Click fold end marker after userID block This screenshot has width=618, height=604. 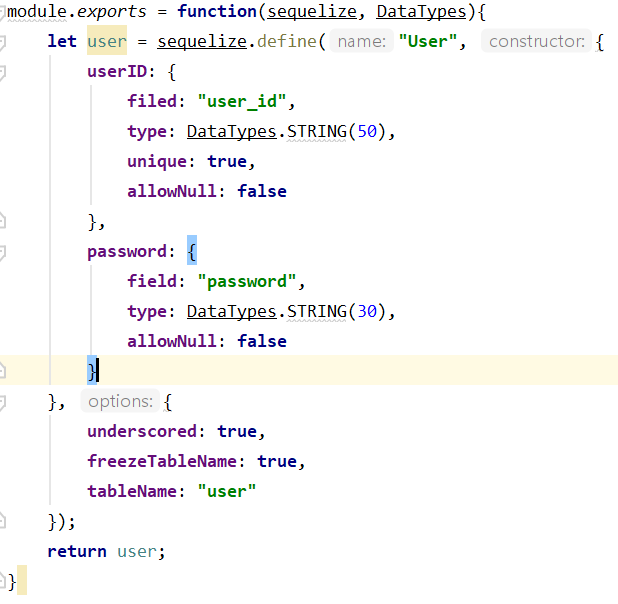2,220
